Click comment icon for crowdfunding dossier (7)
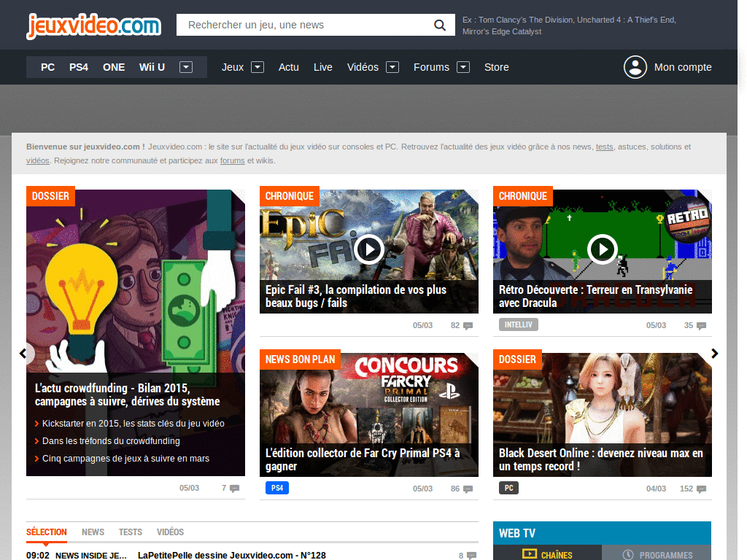Image resolution: width=747 pixels, height=560 pixels. pyautogui.click(x=234, y=489)
